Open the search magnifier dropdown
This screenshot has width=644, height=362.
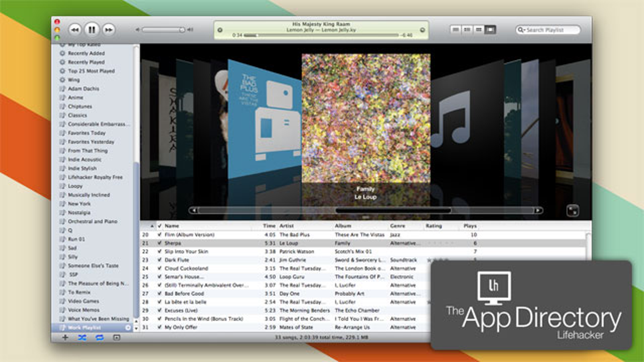(x=521, y=30)
